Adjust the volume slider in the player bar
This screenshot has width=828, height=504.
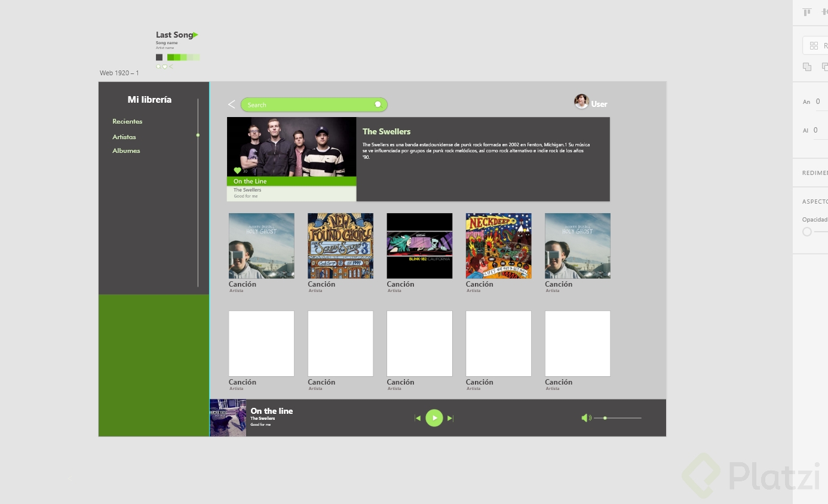point(618,418)
